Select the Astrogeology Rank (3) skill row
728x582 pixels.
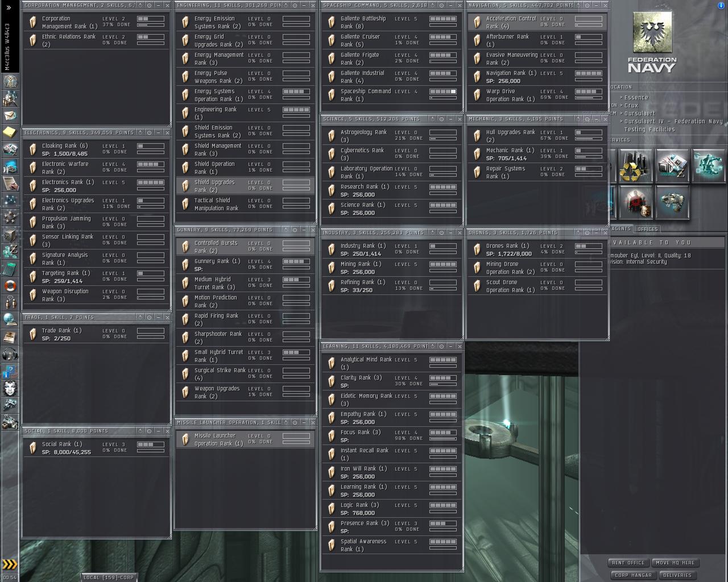pos(391,136)
